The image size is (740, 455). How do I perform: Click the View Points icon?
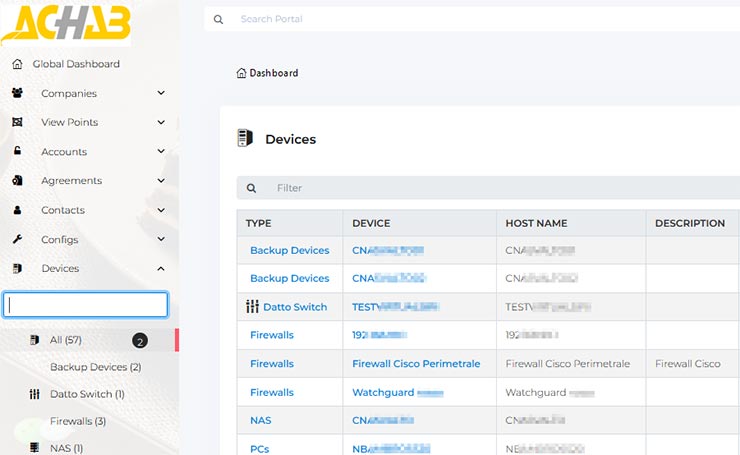(x=17, y=122)
